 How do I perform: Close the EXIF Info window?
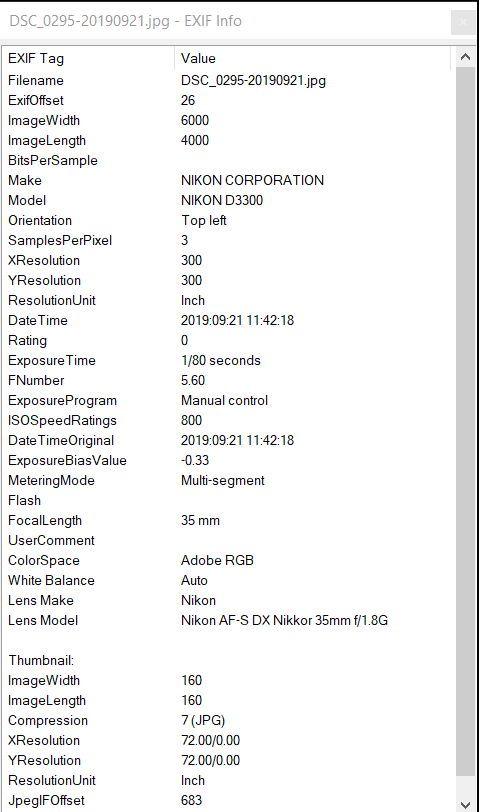coord(463,22)
